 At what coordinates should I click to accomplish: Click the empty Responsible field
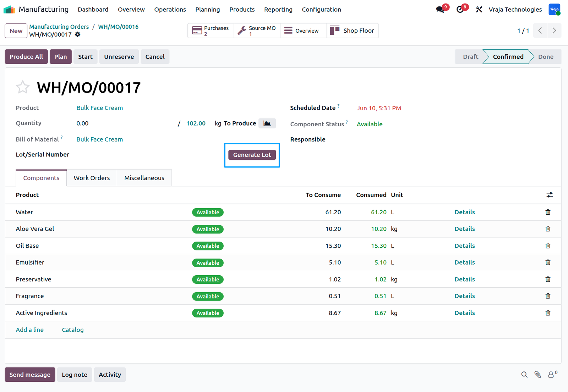pyautogui.click(x=453, y=139)
